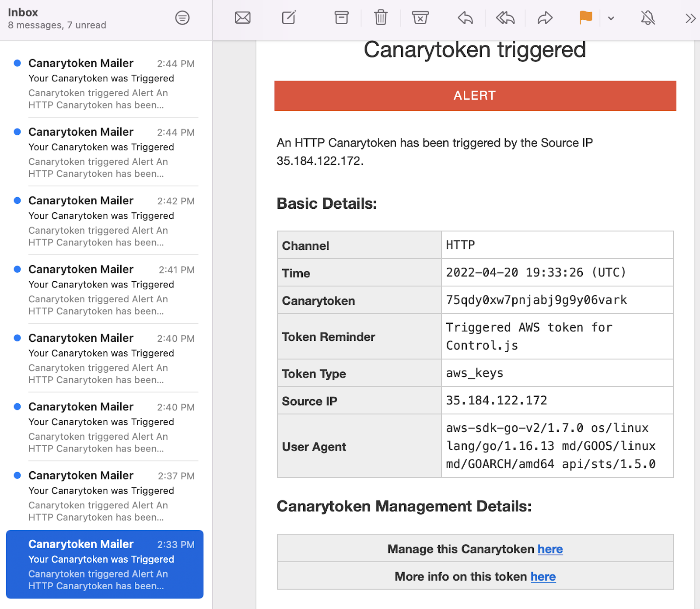This screenshot has height=609, width=700.
Task: Open the 'here' link for more token info
Action: (x=543, y=577)
